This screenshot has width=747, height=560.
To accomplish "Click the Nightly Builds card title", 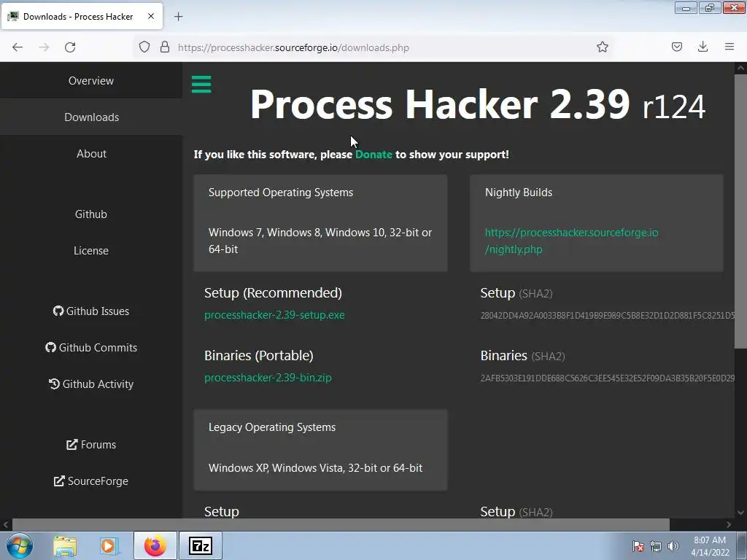I will [519, 192].
